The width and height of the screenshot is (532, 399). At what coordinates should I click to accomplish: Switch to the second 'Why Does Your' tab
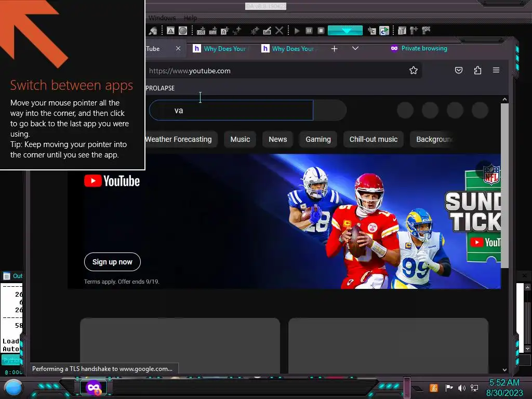click(288, 48)
